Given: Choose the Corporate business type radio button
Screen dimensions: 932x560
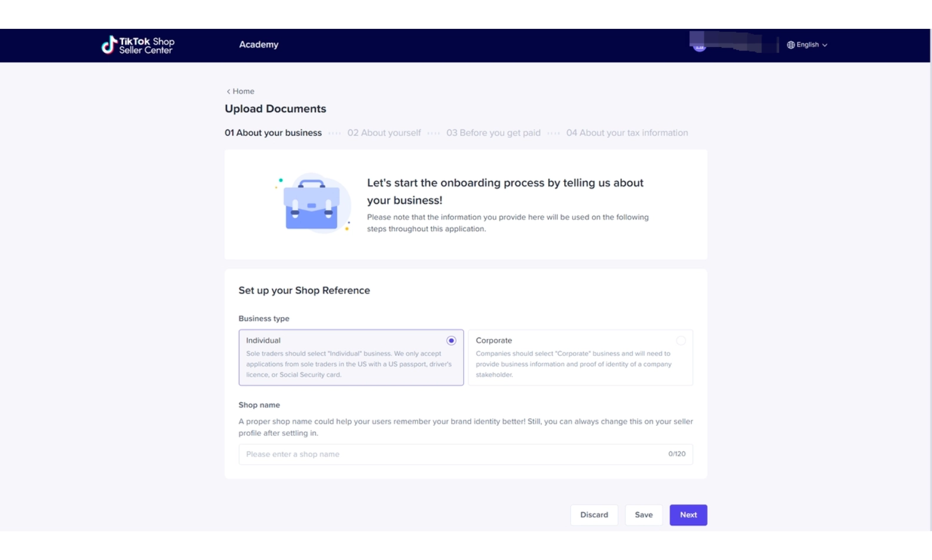Looking at the screenshot, I should 681,341.
